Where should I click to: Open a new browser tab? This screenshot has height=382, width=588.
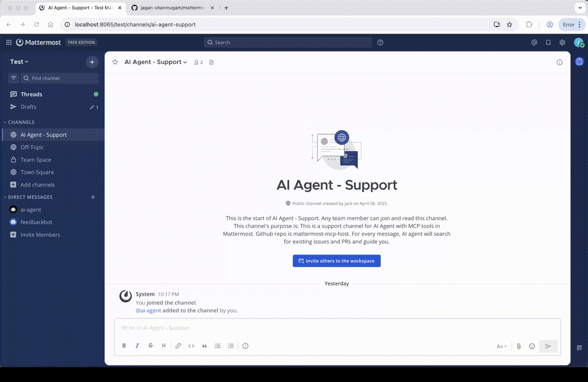click(x=226, y=8)
